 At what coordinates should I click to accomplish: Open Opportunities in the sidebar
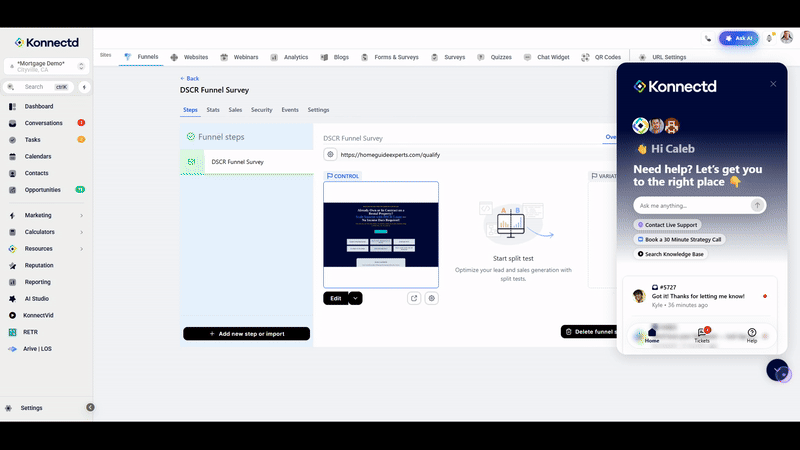(x=42, y=190)
